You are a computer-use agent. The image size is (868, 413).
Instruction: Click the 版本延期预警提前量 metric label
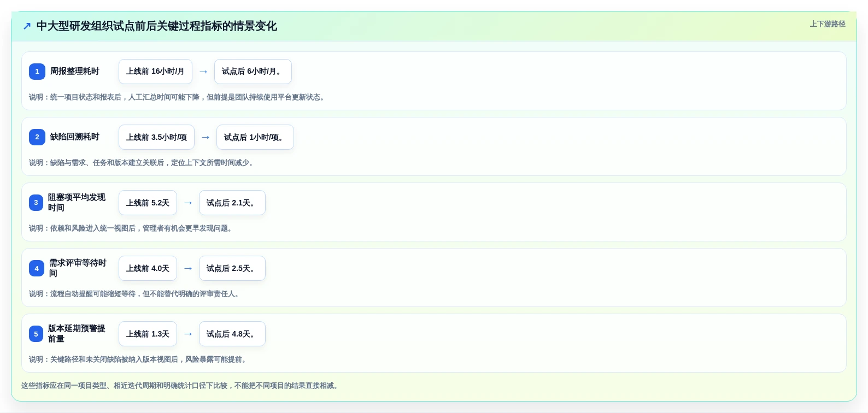click(x=77, y=334)
